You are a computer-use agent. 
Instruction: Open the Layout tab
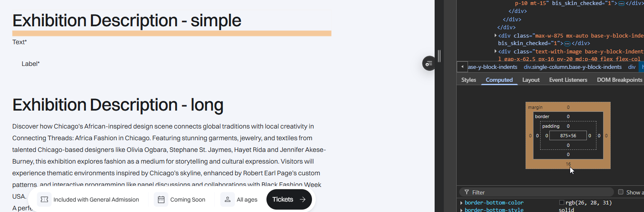click(531, 80)
